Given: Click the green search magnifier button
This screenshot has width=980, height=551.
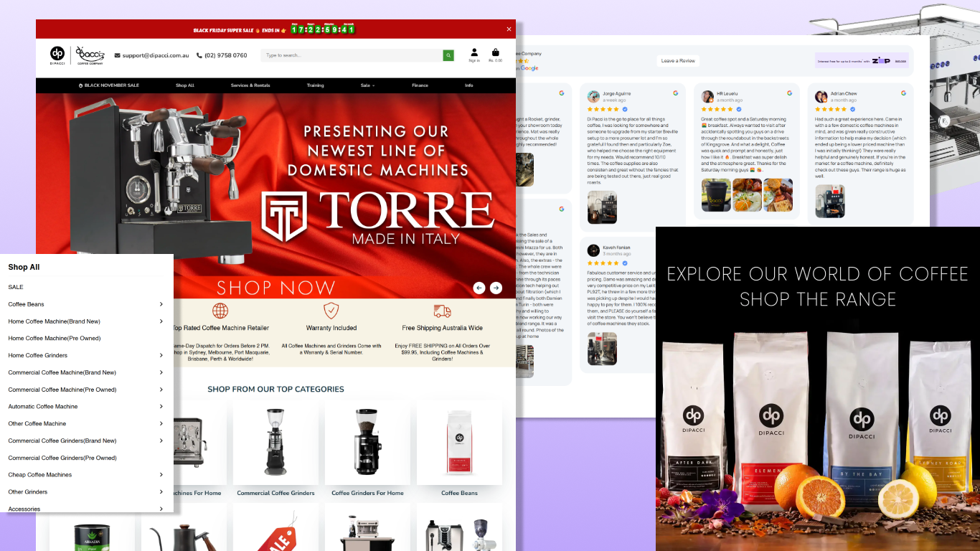Looking at the screenshot, I should tap(448, 55).
